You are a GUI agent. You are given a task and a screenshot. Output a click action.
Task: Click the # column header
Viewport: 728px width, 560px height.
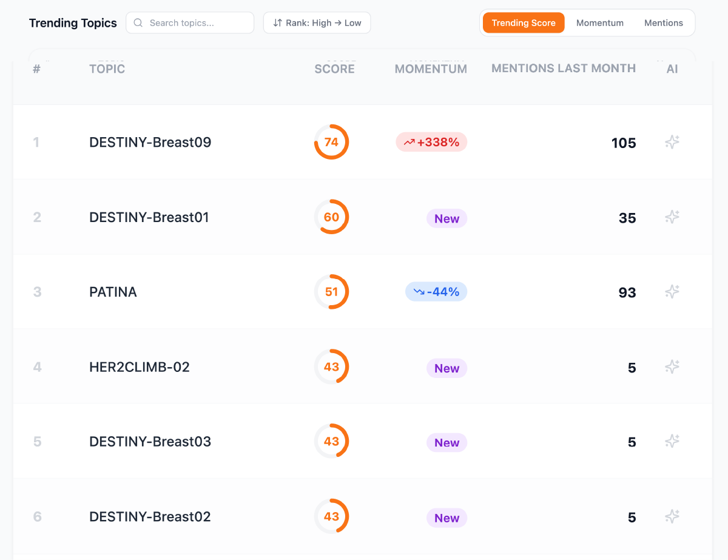coord(36,69)
